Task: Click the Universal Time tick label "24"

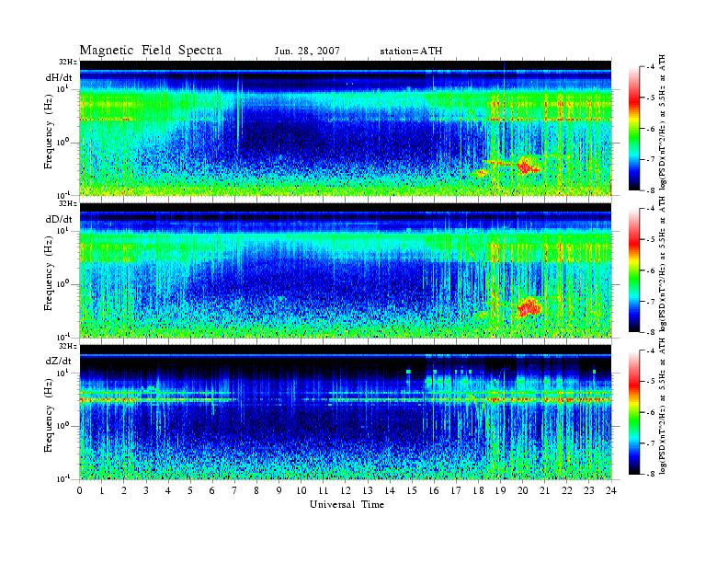Action: tap(611, 490)
